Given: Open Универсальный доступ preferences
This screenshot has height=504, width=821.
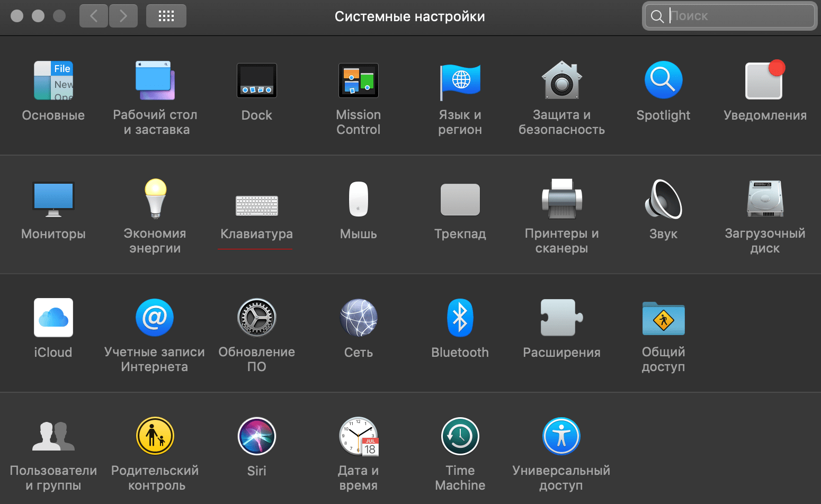Looking at the screenshot, I should (x=561, y=436).
